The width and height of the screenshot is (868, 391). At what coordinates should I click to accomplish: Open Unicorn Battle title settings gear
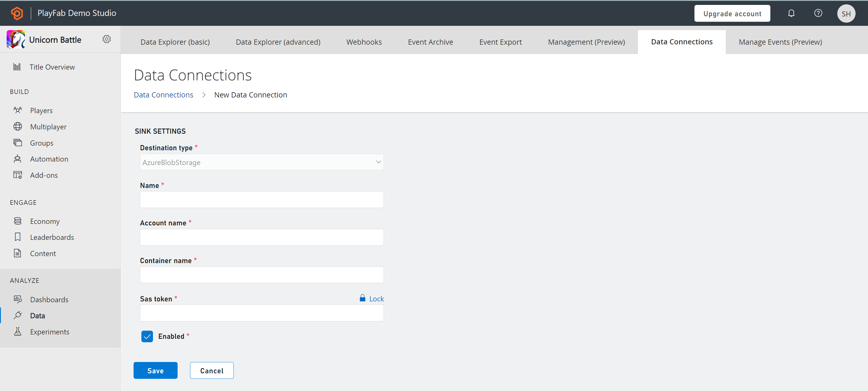tap(107, 39)
